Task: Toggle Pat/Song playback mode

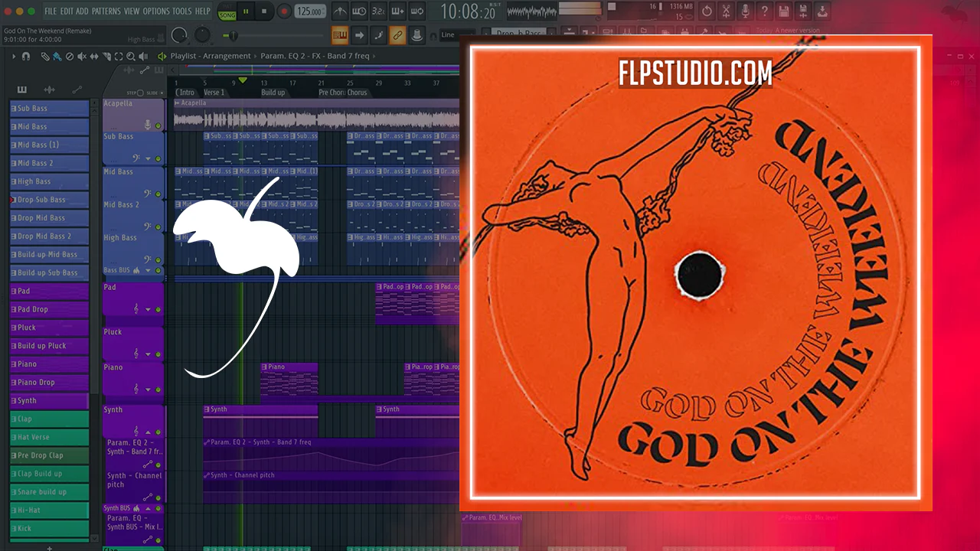Action: [227, 11]
